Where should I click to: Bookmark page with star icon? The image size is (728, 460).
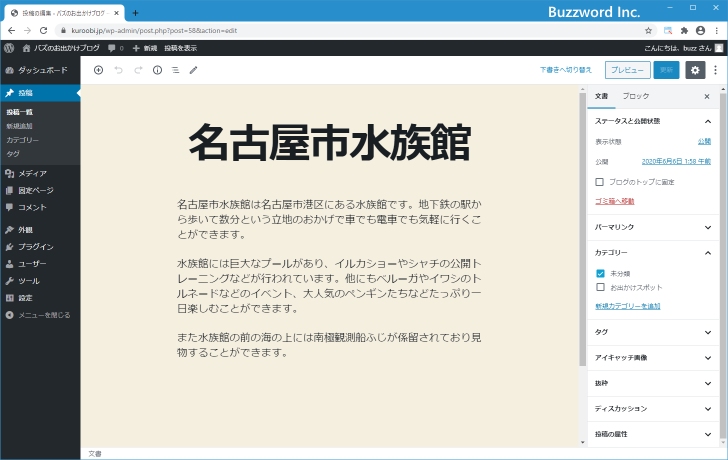pos(648,31)
